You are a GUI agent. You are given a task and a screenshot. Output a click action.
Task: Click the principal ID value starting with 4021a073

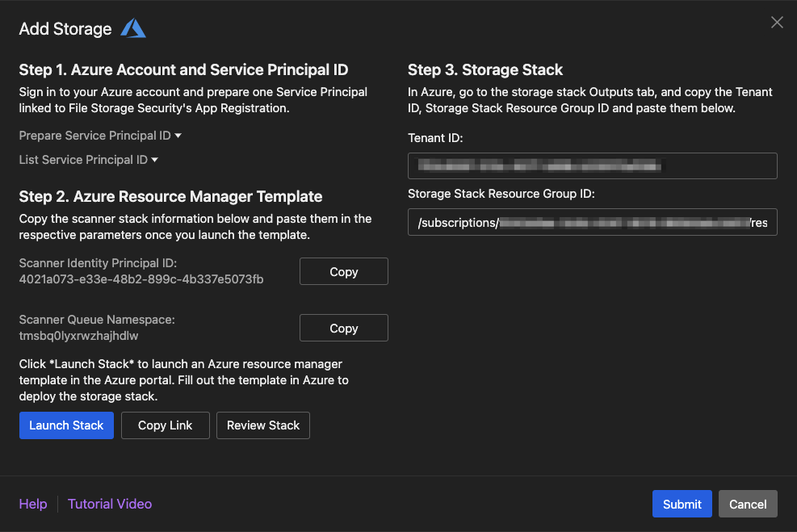[141, 279]
